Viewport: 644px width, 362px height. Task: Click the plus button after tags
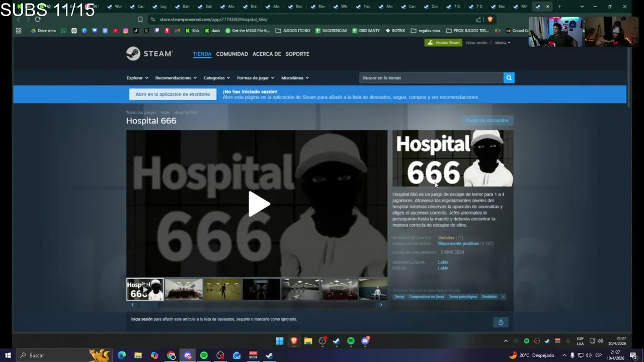(503, 297)
